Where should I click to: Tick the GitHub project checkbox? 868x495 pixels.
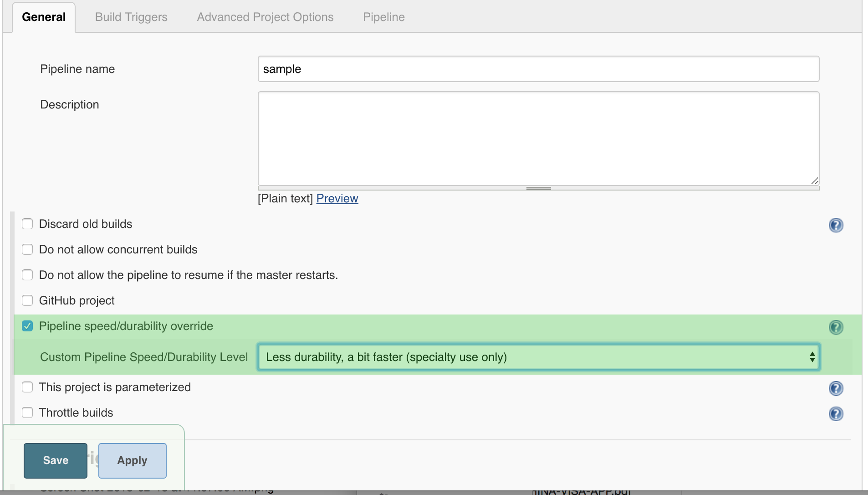27,300
